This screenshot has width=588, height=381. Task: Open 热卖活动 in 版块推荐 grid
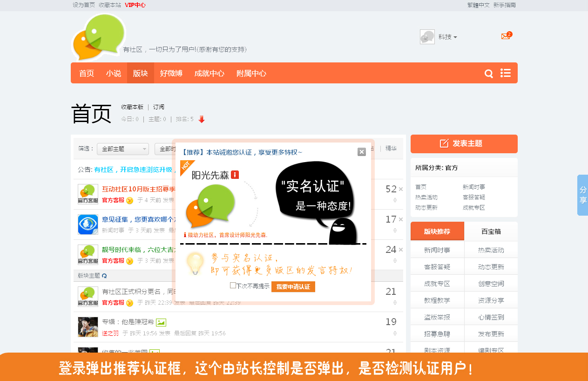tap(491, 250)
